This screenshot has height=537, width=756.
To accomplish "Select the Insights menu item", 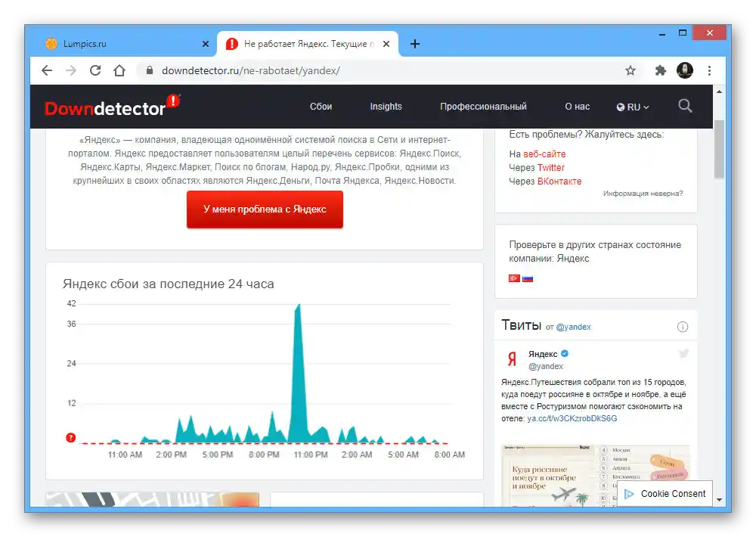I will tap(386, 106).
